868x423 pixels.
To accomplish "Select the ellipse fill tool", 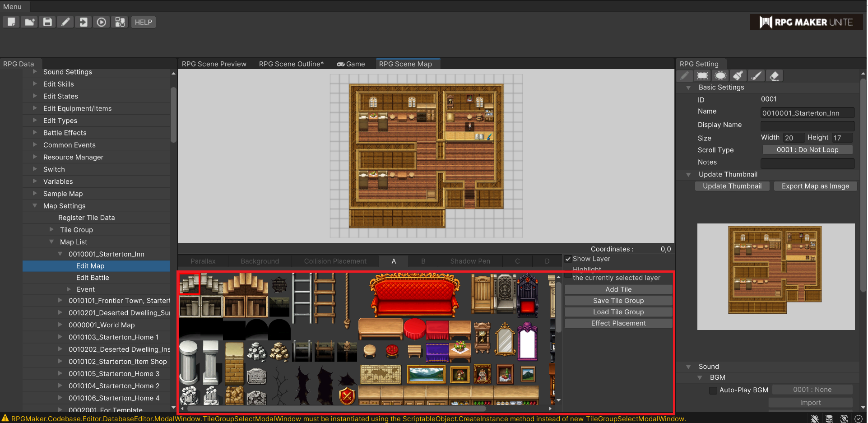I will [x=721, y=76].
